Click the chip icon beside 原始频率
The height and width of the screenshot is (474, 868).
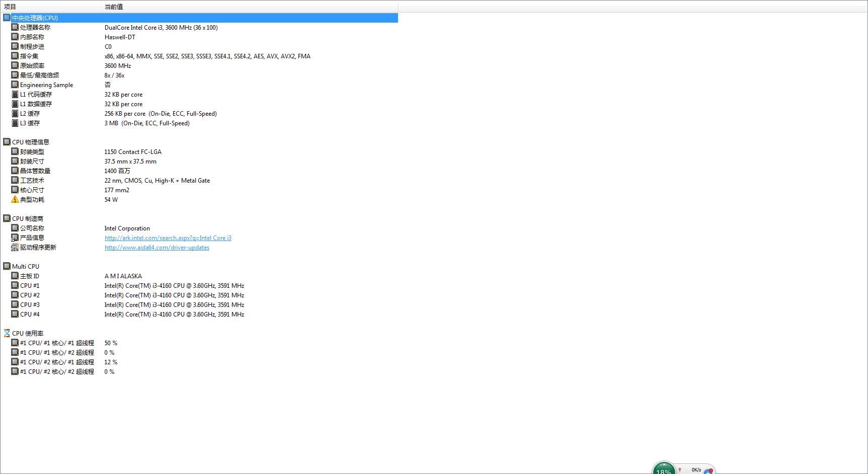tap(15, 65)
